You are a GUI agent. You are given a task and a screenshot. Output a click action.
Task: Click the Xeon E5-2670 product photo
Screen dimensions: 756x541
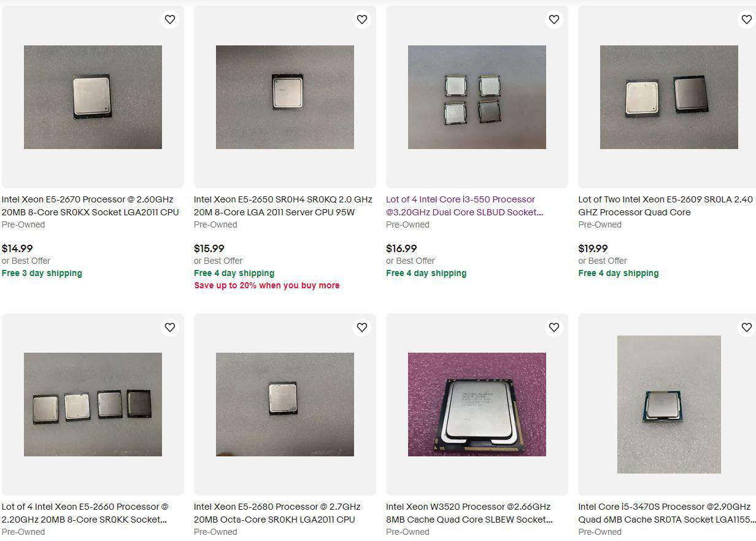point(93,97)
